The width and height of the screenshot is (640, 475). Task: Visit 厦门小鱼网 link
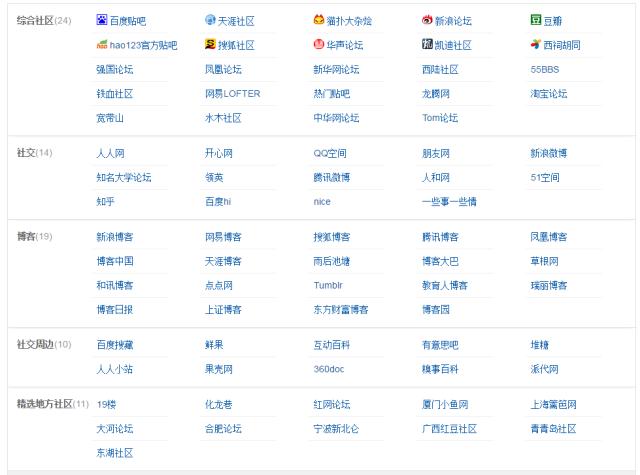445,405
